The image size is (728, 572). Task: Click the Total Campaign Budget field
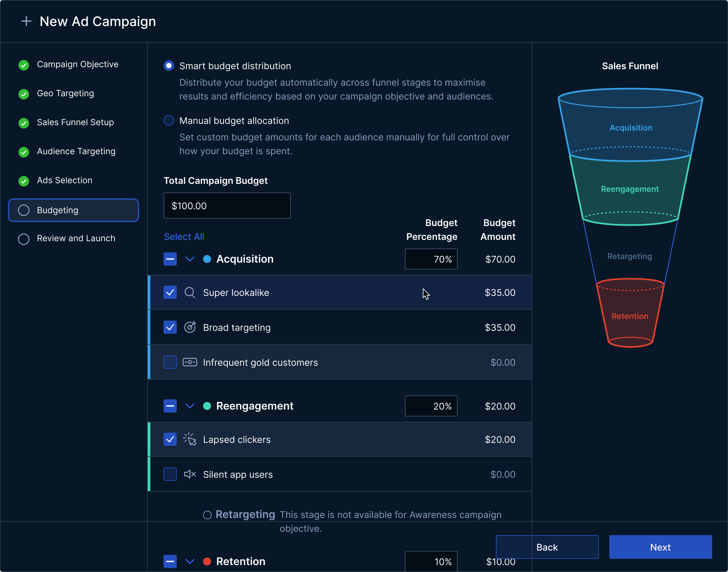click(x=227, y=206)
